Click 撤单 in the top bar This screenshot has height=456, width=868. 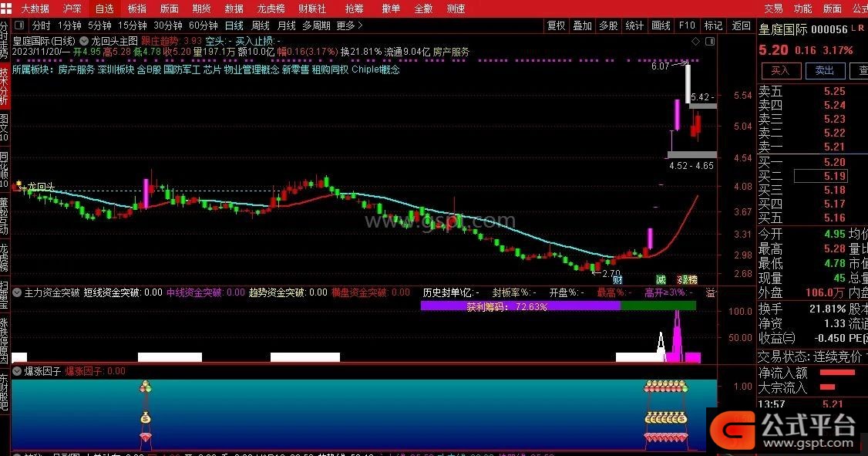pos(391,8)
